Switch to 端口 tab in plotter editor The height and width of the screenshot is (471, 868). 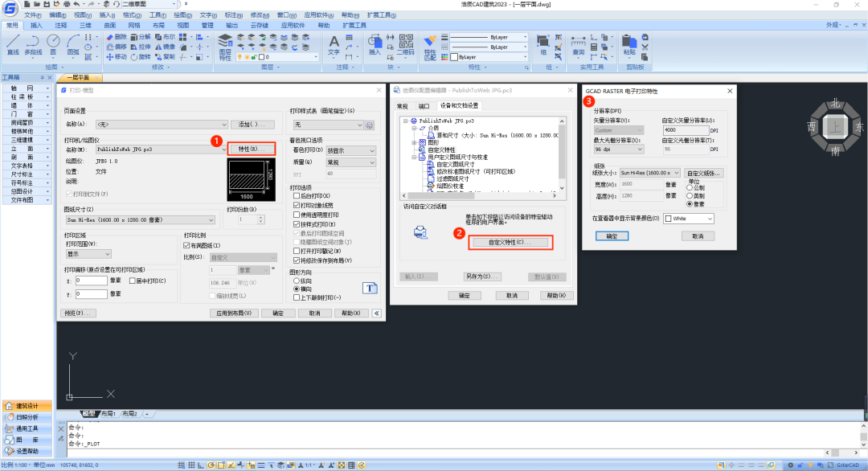click(x=424, y=106)
